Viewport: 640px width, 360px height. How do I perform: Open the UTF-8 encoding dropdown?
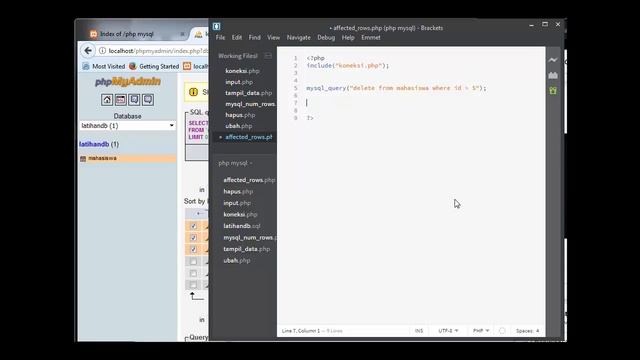[448, 331]
